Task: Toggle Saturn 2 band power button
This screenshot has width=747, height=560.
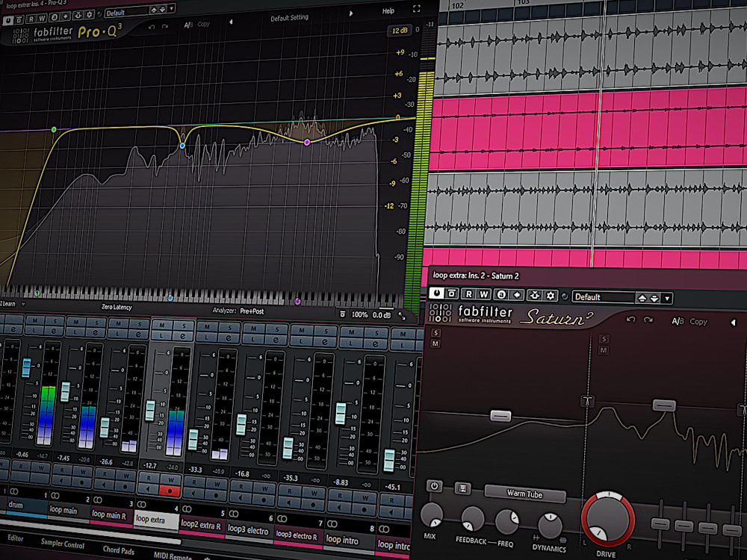Action: pos(434,486)
